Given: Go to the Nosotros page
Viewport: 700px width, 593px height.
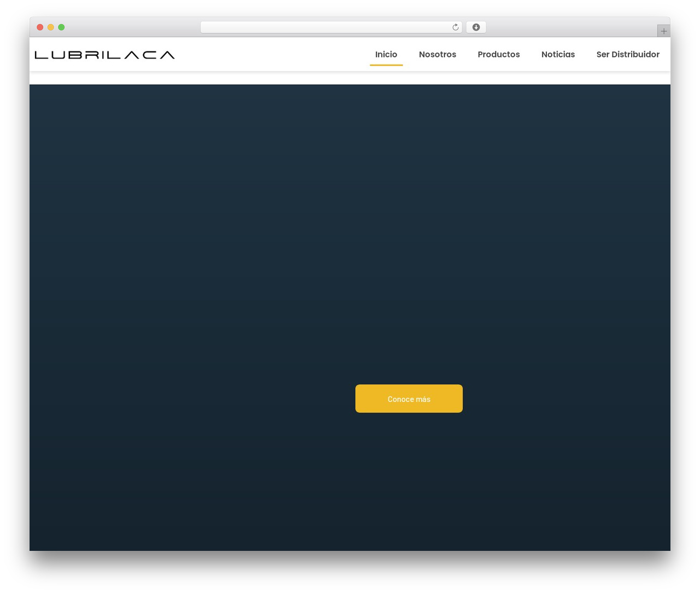Looking at the screenshot, I should tap(437, 54).
